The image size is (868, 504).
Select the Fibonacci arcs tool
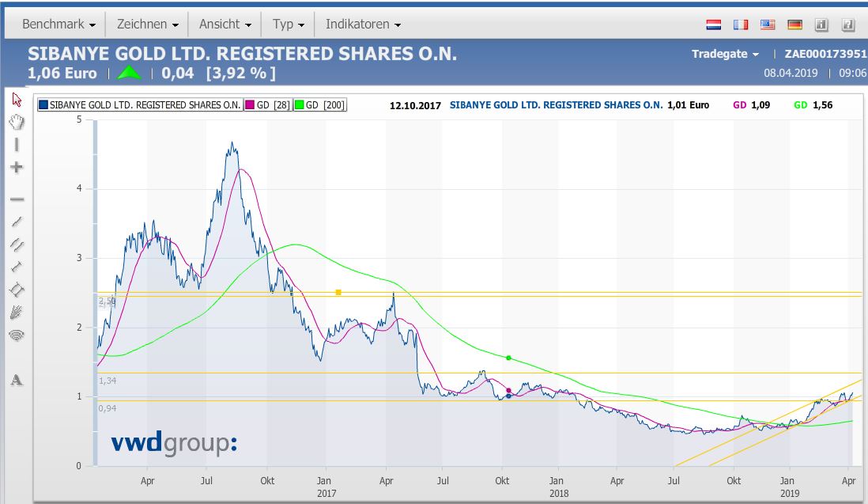click(17, 335)
